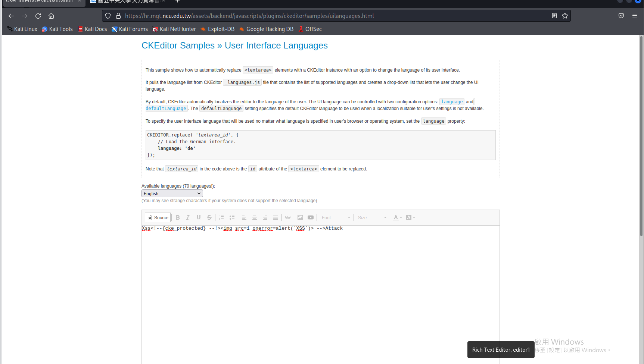Image resolution: width=644 pixels, height=364 pixels.
Task: Open the available languages dropdown showing English
Action: [x=172, y=193]
